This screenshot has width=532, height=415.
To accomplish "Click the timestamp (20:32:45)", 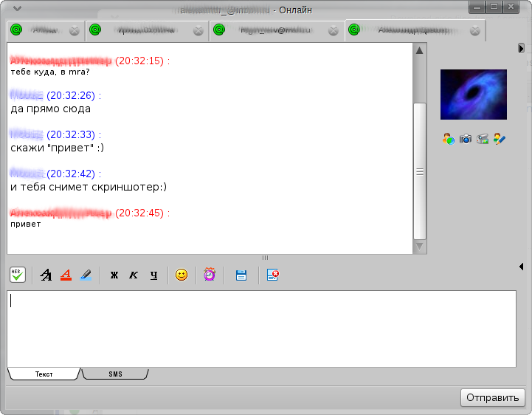I will pyautogui.click(x=139, y=213).
